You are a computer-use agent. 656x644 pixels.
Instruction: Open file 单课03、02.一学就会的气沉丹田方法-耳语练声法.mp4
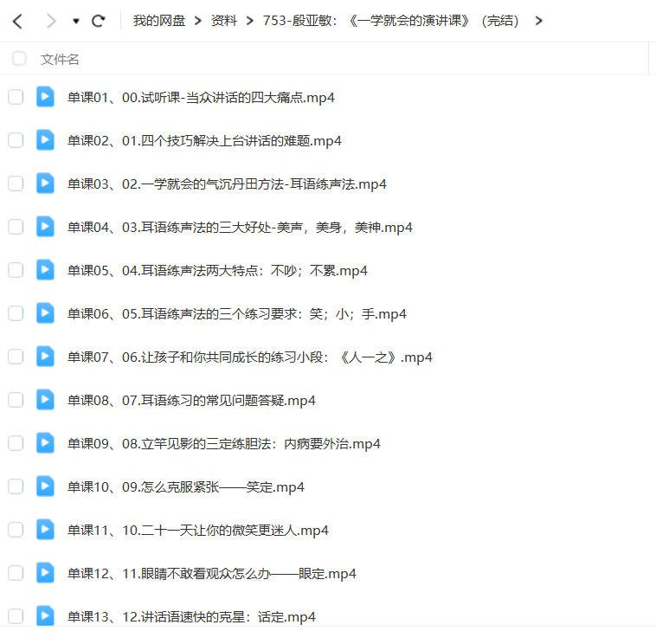227,184
